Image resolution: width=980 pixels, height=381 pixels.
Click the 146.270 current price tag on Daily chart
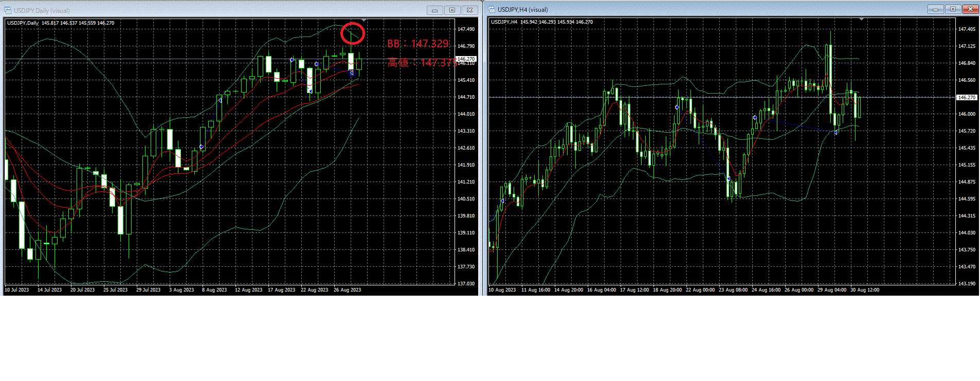click(466, 59)
